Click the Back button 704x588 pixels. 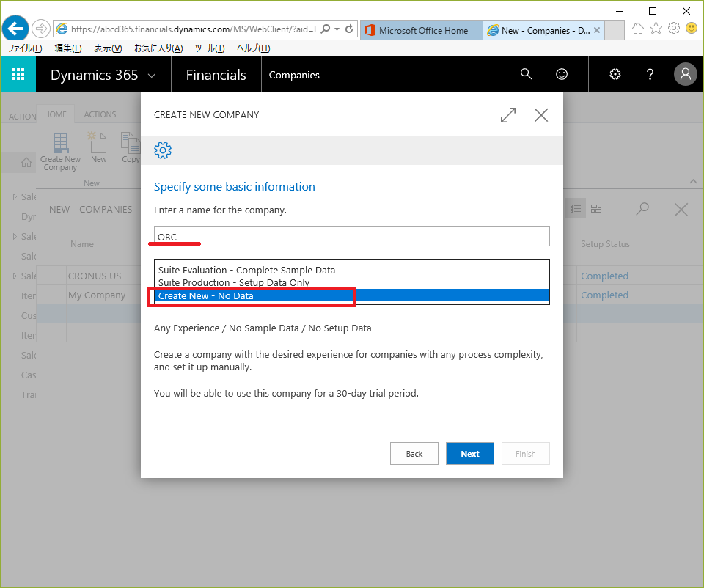click(414, 453)
